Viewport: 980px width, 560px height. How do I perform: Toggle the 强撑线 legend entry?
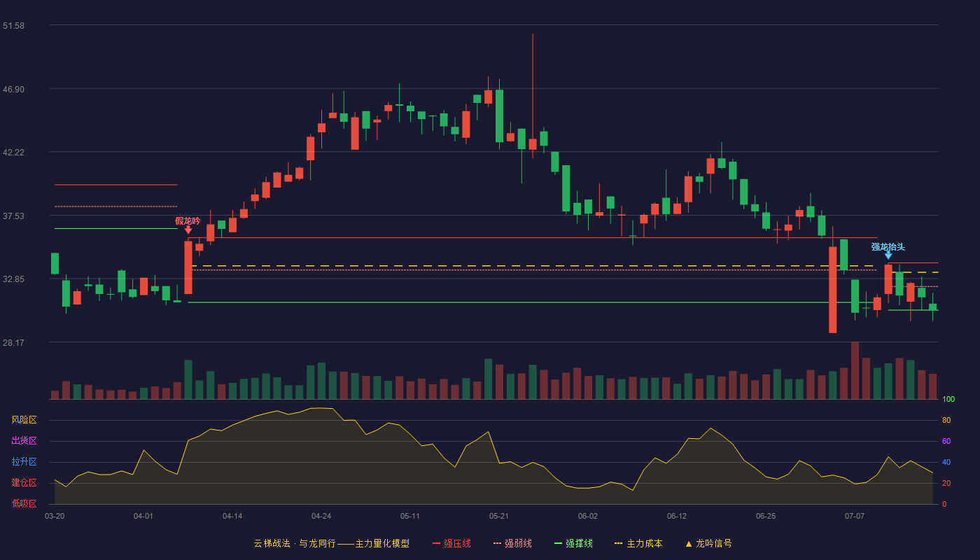click(x=573, y=543)
